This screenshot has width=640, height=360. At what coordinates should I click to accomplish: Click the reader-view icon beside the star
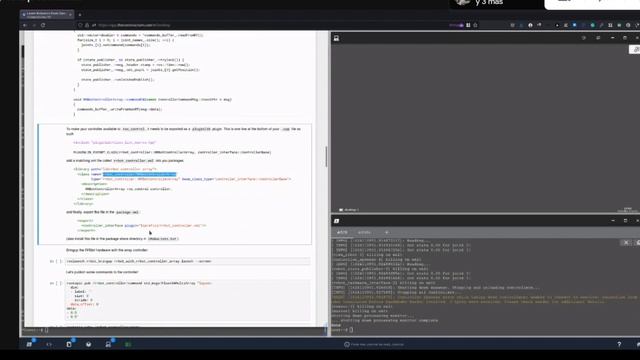[x=468, y=25]
